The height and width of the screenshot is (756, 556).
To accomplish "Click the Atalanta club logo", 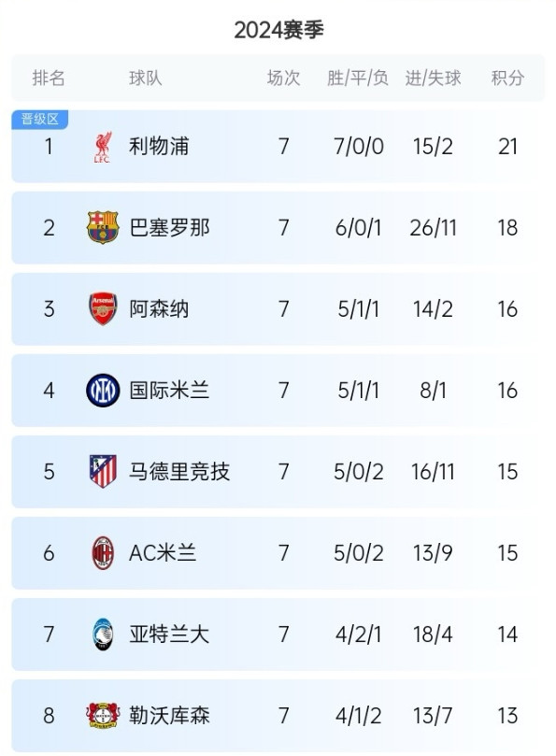I will click(103, 634).
